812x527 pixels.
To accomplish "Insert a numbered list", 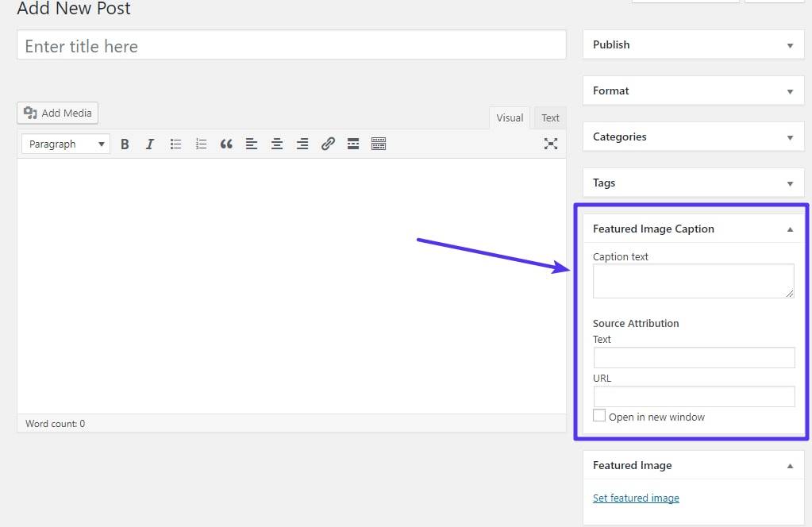I will point(201,144).
